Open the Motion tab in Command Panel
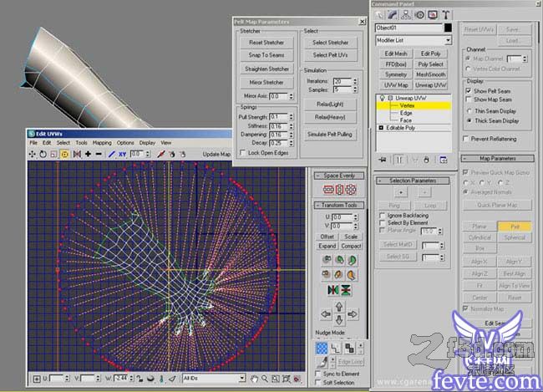Screen dimensions: 543x392 click(x=419, y=15)
